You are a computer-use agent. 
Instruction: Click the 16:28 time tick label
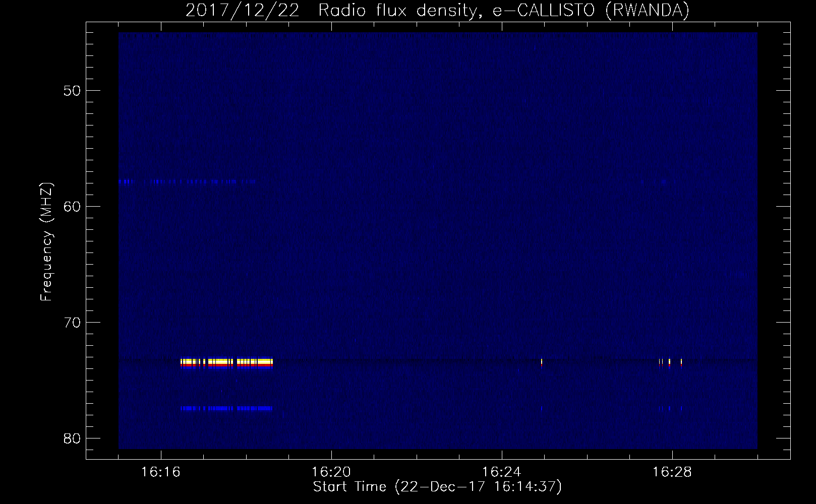(672, 472)
